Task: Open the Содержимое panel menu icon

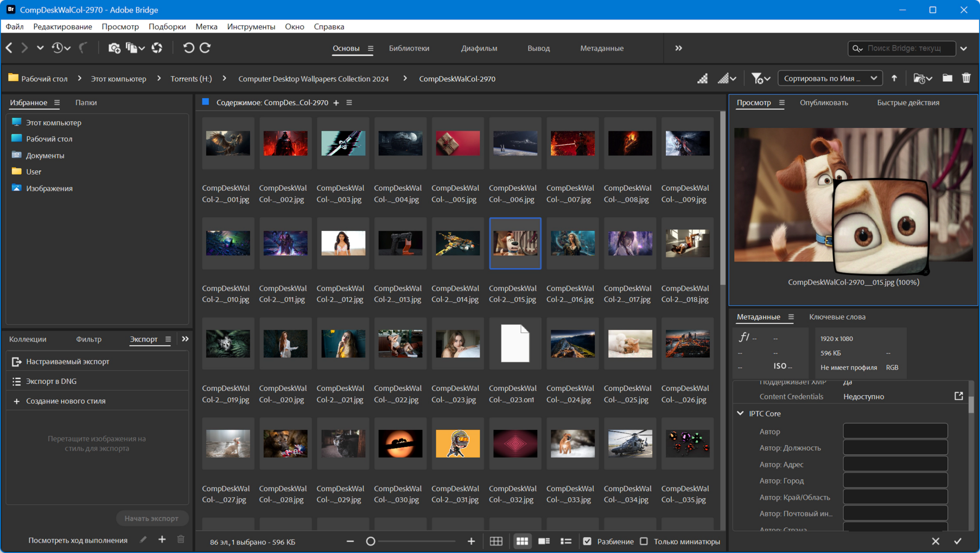Action: point(349,102)
